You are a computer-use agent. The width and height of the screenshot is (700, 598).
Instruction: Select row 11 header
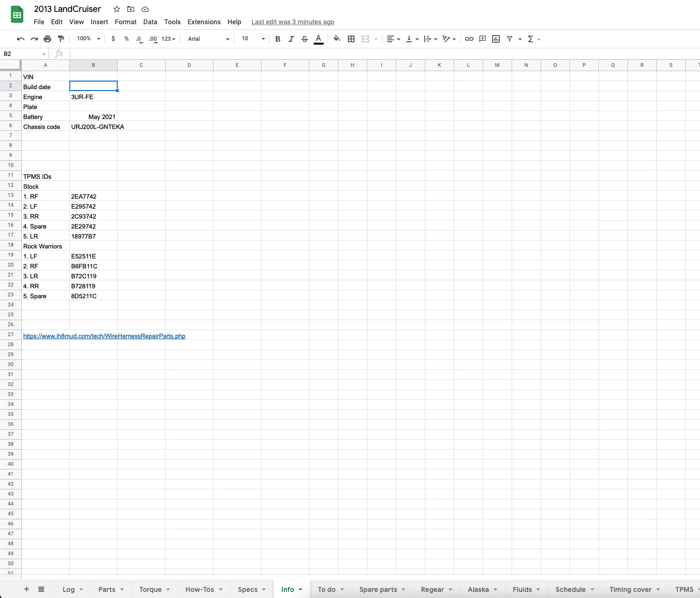click(x=10, y=175)
